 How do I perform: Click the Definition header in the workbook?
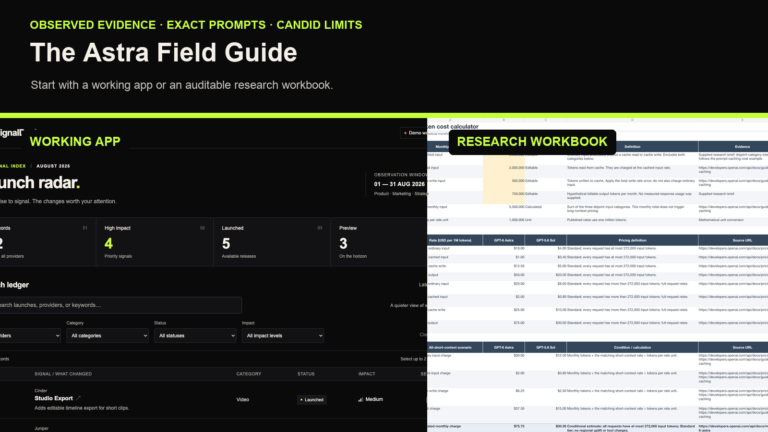coord(632,146)
